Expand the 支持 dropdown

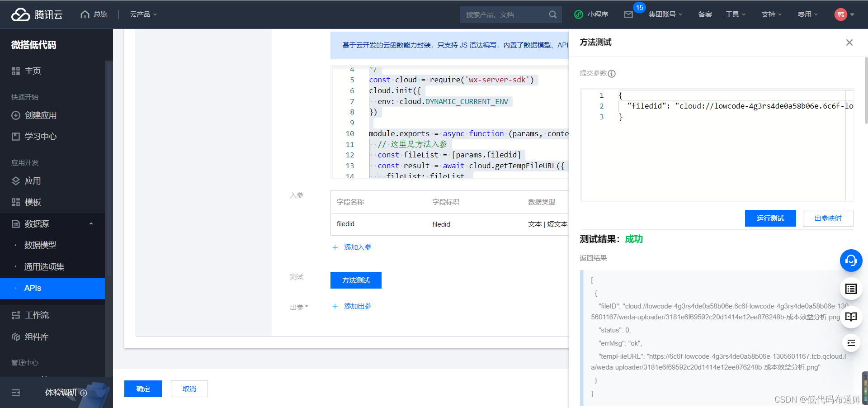pyautogui.click(x=772, y=14)
